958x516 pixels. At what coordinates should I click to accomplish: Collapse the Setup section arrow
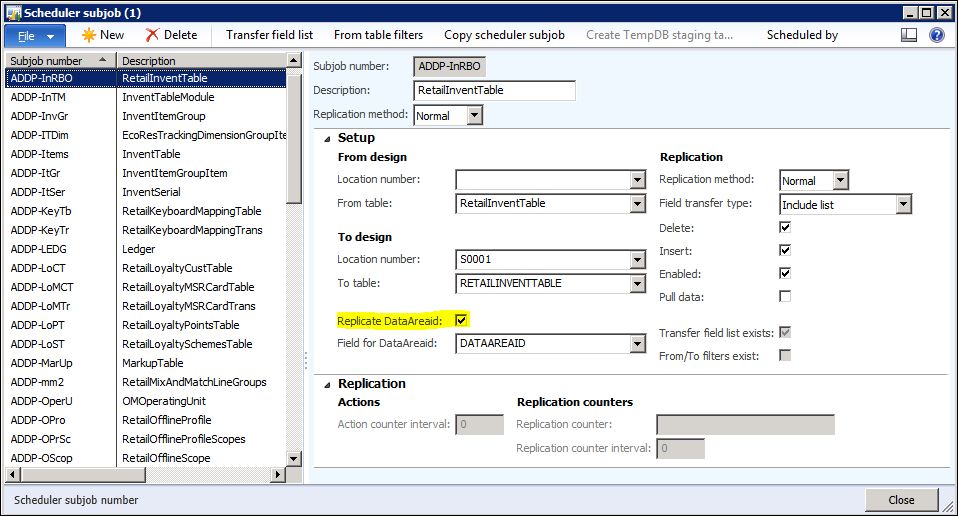coord(326,138)
